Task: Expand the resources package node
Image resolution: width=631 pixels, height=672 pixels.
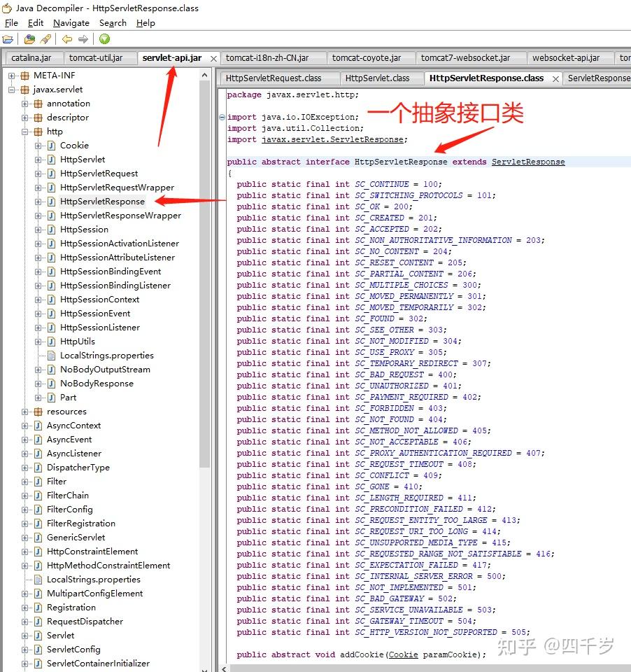Action: tap(25, 412)
